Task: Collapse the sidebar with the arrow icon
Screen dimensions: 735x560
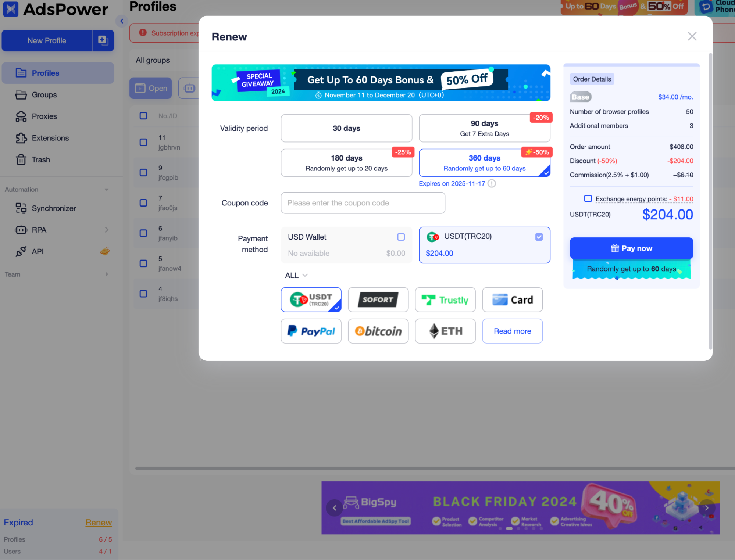Action: (122, 21)
